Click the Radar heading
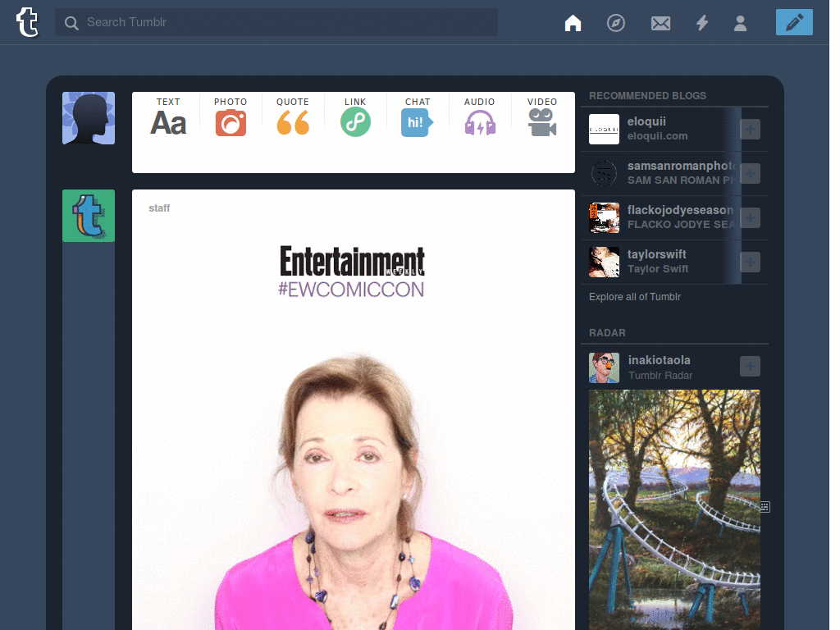Screen dimensions: 840x630 coord(607,333)
